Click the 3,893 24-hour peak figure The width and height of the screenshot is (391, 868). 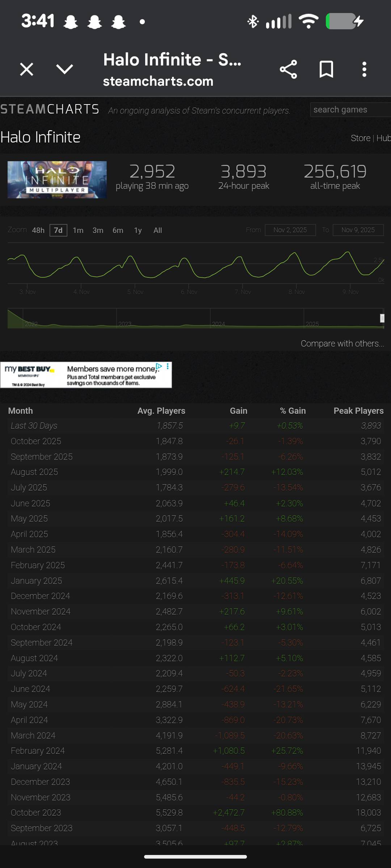tap(244, 171)
